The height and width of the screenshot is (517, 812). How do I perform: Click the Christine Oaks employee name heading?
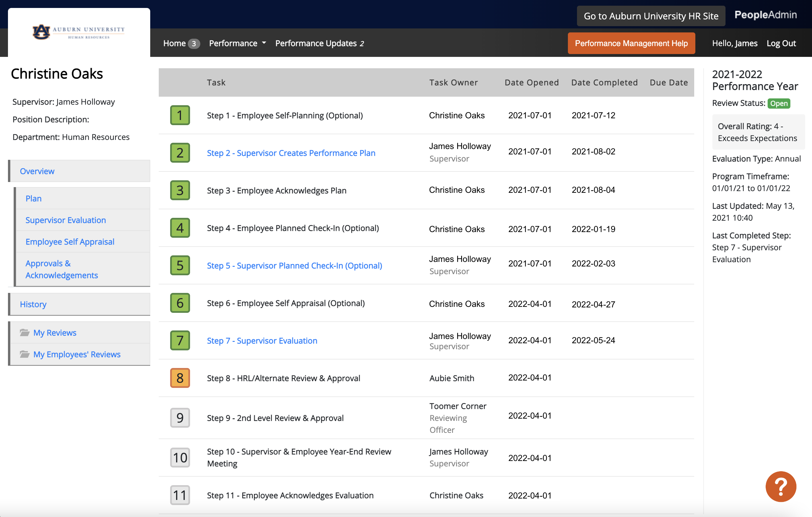click(x=57, y=74)
